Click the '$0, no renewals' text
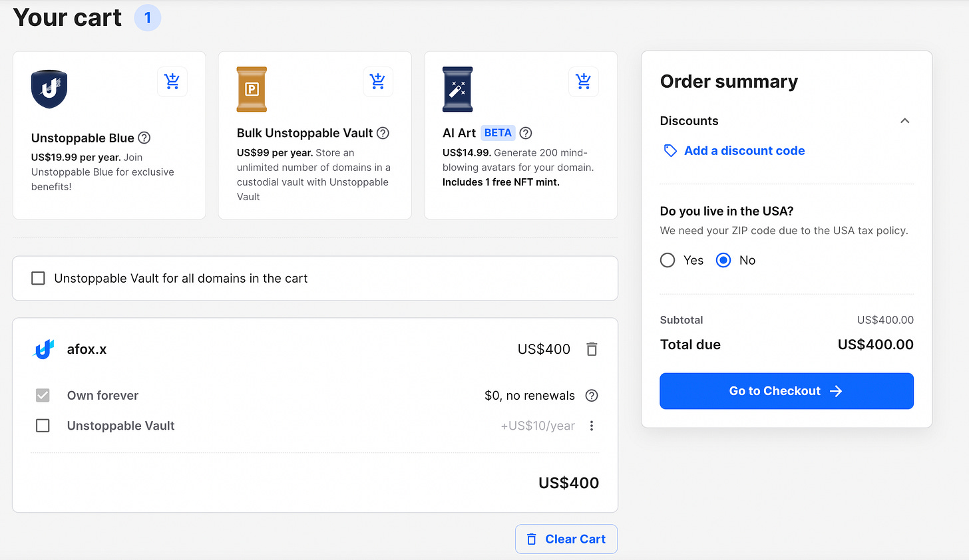969x560 pixels. point(530,396)
